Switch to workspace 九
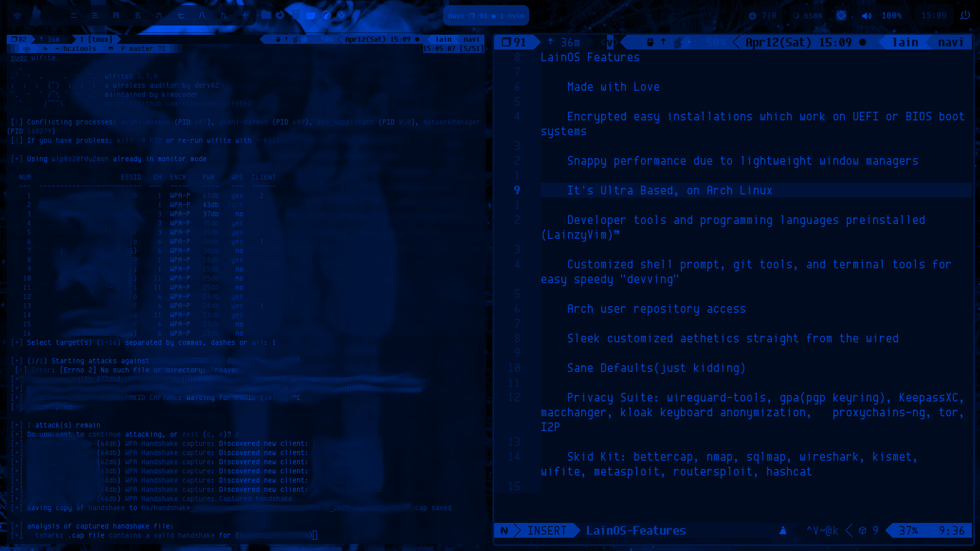Screen dimensions: 980x551 tap(224, 15)
